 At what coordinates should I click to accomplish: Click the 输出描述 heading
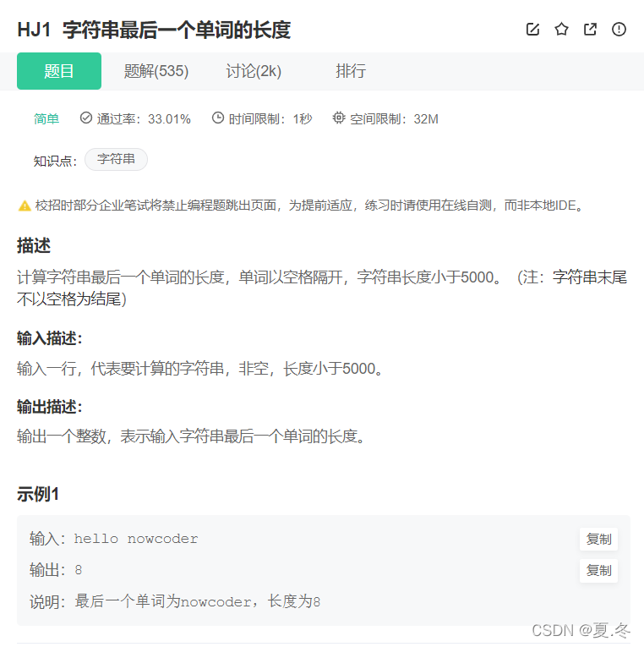pyautogui.click(x=50, y=407)
